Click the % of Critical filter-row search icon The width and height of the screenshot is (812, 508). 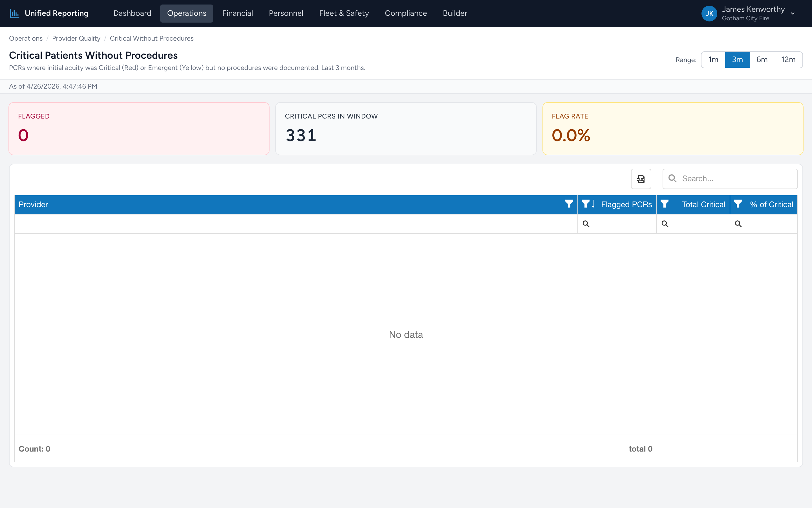point(738,224)
